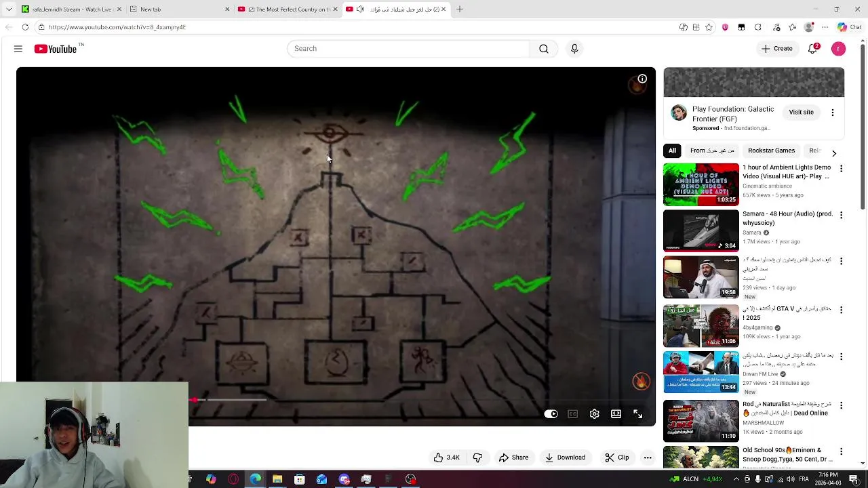This screenshot has height=488, width=868.
Task: Select the All filter chip
Action: tap(672, 151)
